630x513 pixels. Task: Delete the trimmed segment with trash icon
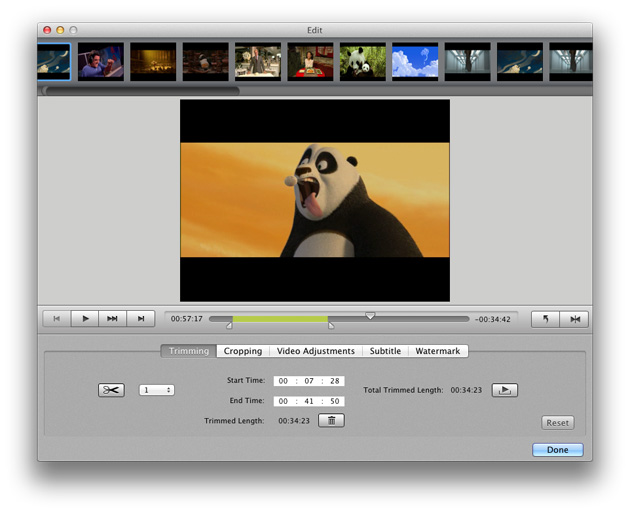pyautogui.click(x=332, y=421)
